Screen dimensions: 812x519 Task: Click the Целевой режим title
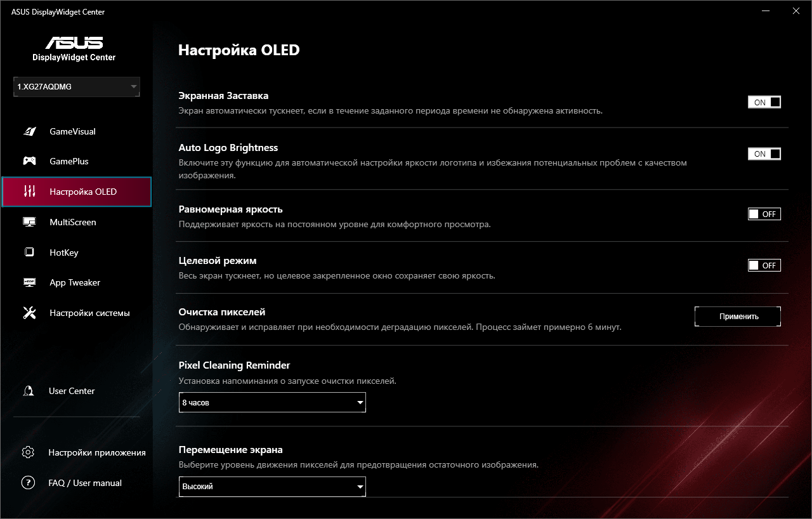(x=218, y=260)
